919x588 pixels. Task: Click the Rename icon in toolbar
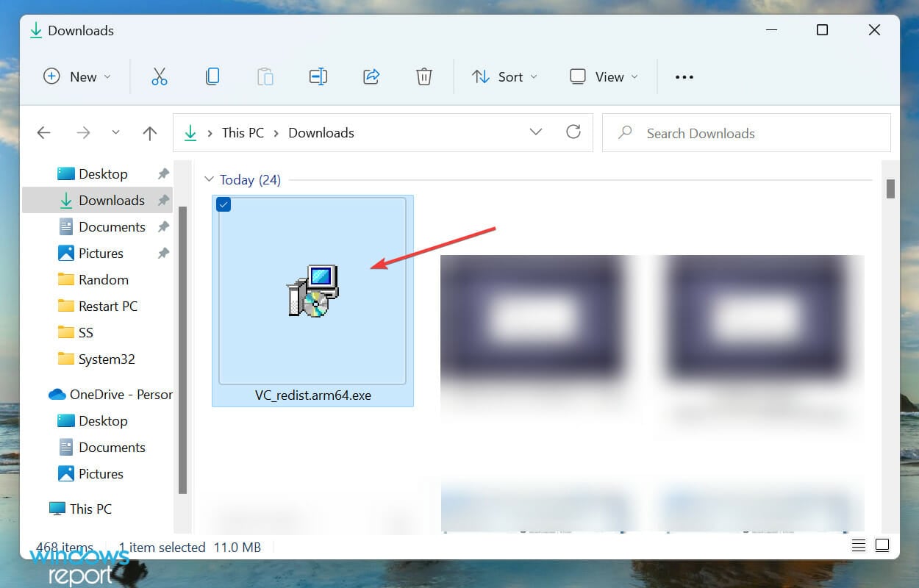click(318, 76)
